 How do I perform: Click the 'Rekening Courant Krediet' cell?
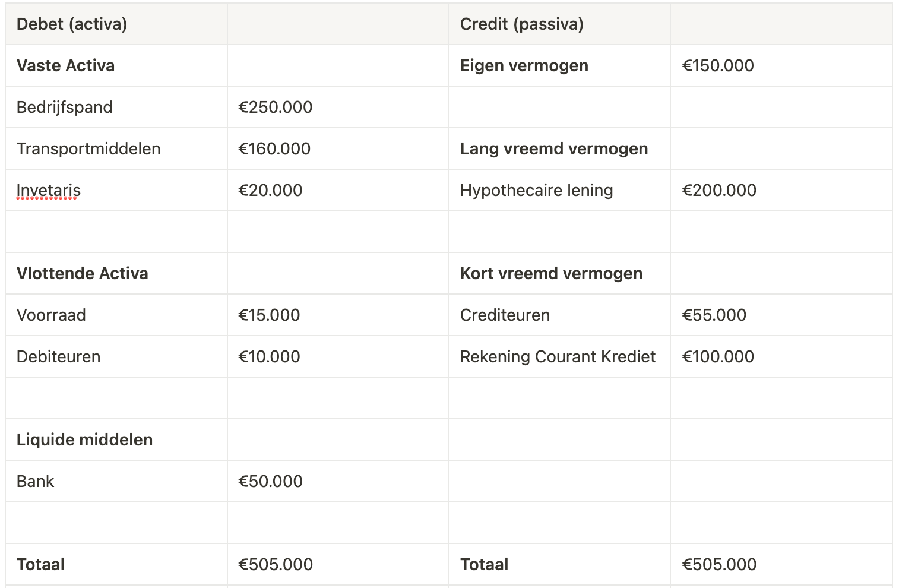(558, 357)
